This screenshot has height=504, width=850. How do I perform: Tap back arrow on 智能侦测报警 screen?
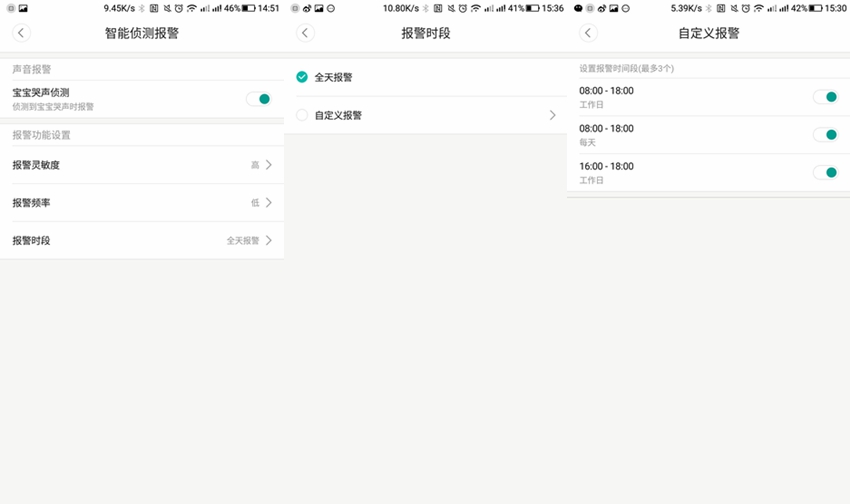(x=22, y=33)
